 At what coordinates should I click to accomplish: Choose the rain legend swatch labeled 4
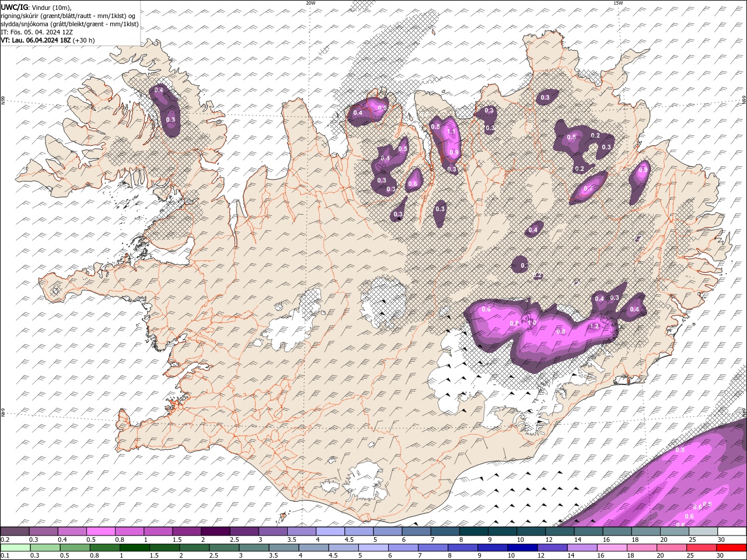[x=313, y=548]
